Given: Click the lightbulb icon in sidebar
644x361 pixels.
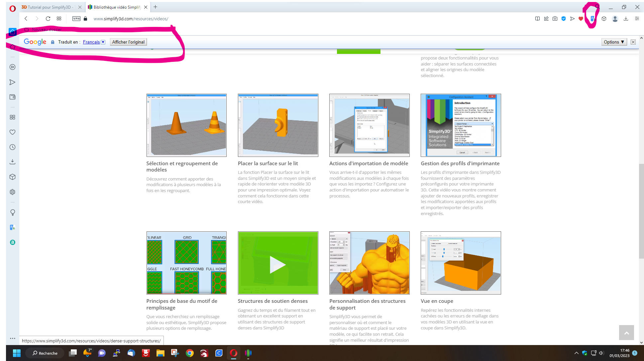Looking at the screenshot, I should click(12, 212).
